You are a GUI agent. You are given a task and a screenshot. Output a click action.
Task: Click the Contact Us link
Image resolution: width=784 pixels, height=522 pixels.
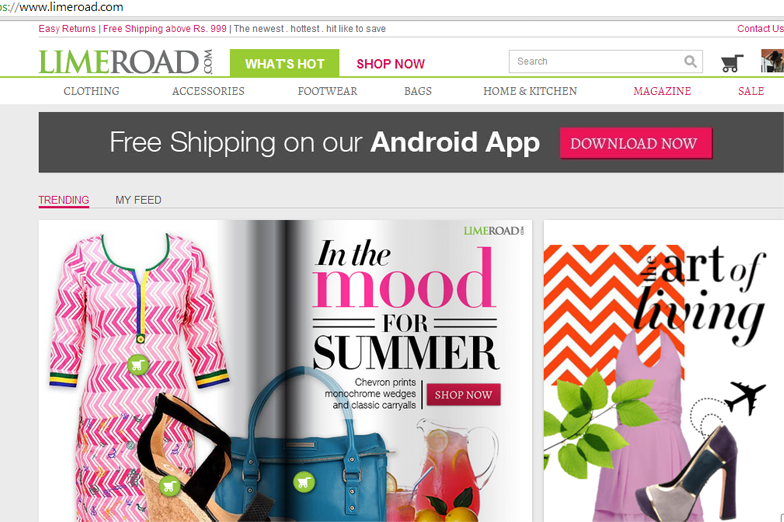[760, 28]
